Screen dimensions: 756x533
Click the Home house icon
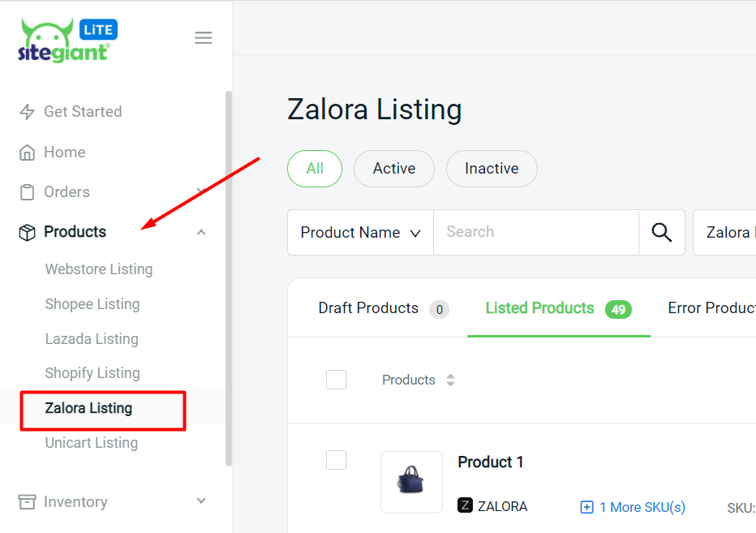point(28,153)
